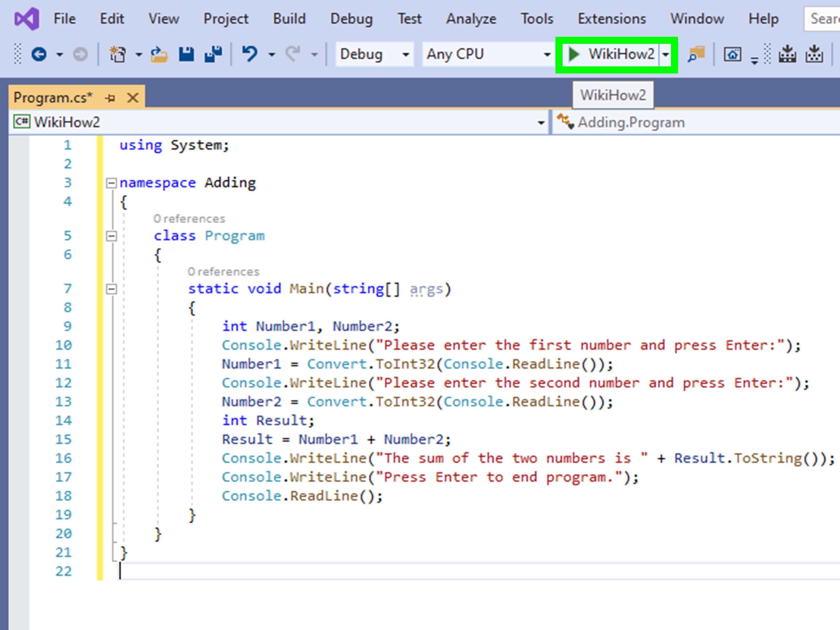Click the Search box in the menu bar
The width and height of the screenshot is (840, 630).
pos(822,19)
